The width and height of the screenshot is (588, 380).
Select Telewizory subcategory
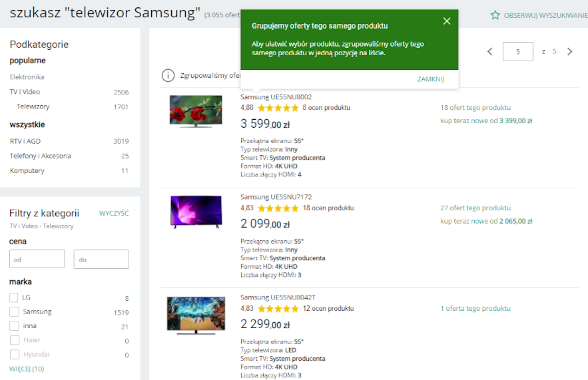click(x=33, y=106)
